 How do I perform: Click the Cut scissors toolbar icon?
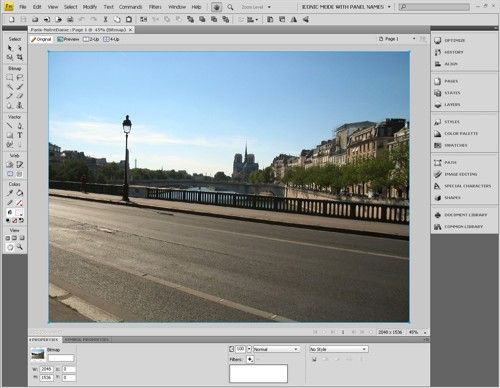[105, 20]
